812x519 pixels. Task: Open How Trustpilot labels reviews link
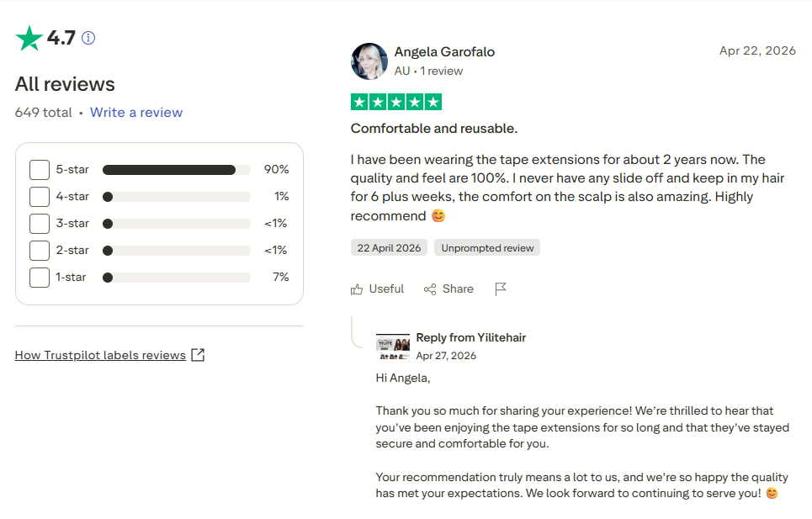point(100,355)
